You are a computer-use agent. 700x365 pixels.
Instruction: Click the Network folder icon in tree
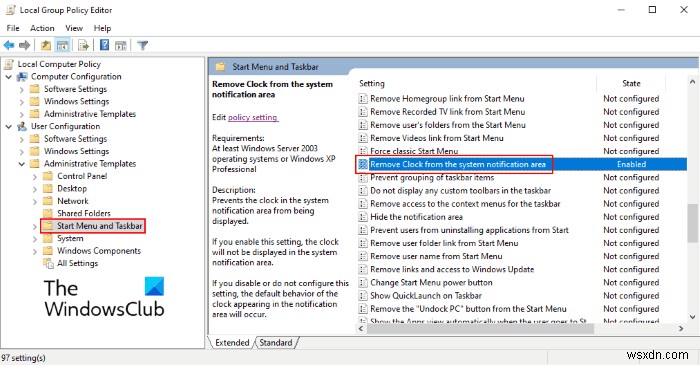coord(48,201)
